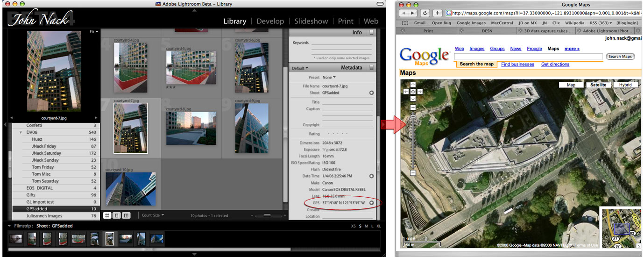The height and width of the screenshot is (257, 644).
Task: Set filmstrip size to XL
Action: click(x=378, y=226)
